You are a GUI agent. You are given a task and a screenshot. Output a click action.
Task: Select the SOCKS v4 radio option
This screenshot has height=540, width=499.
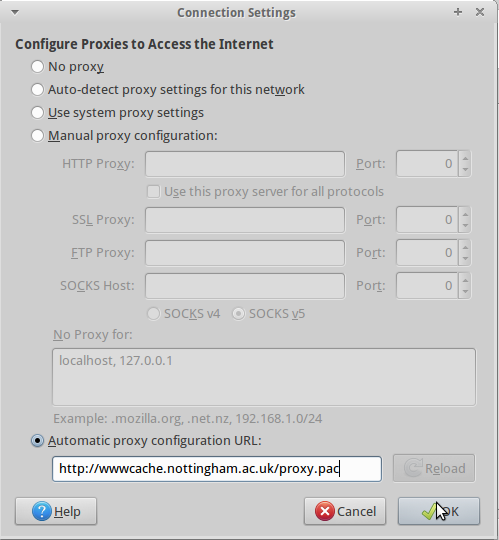coord(153,314)
